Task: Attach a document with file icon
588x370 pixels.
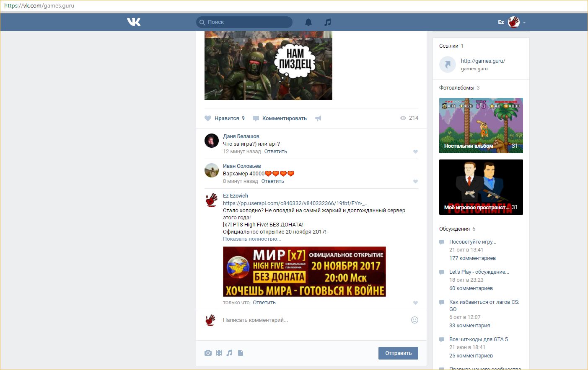Action: [x=241, y=353]
